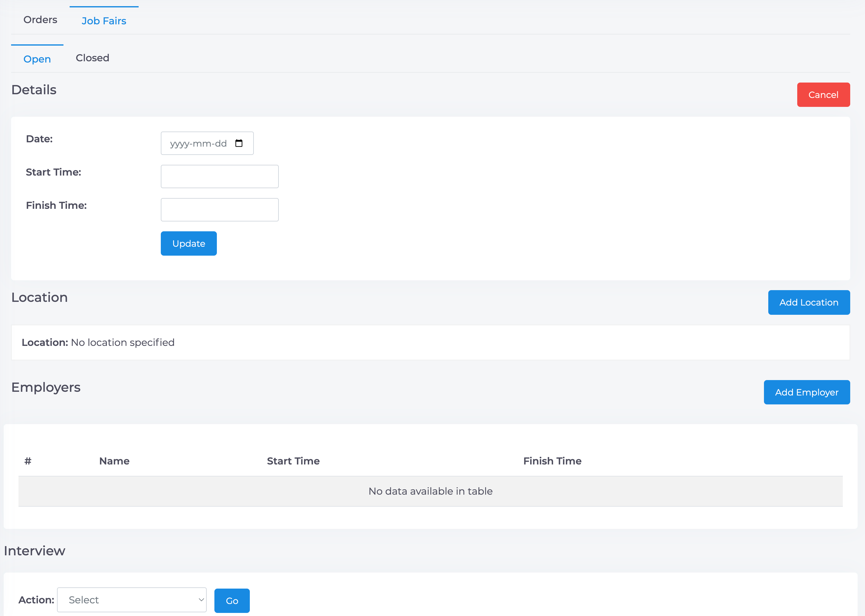The image size is (865, 616).
Task: Add a new location
Action: point(809,302)
